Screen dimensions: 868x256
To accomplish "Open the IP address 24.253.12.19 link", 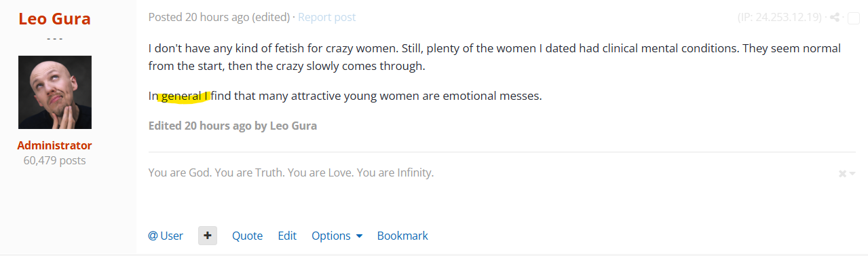I will 780,17.
